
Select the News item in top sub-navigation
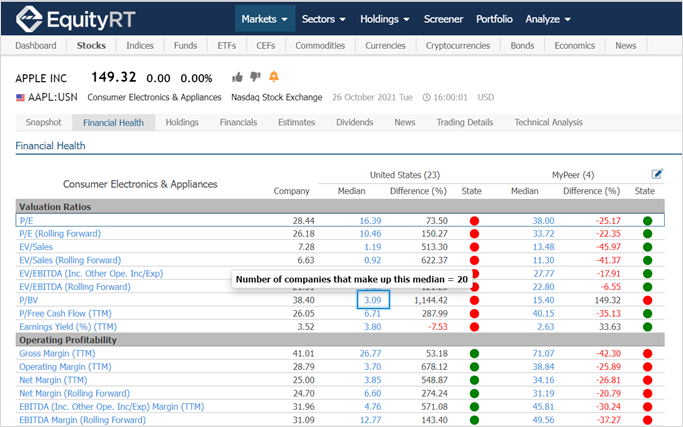[626, 45]
